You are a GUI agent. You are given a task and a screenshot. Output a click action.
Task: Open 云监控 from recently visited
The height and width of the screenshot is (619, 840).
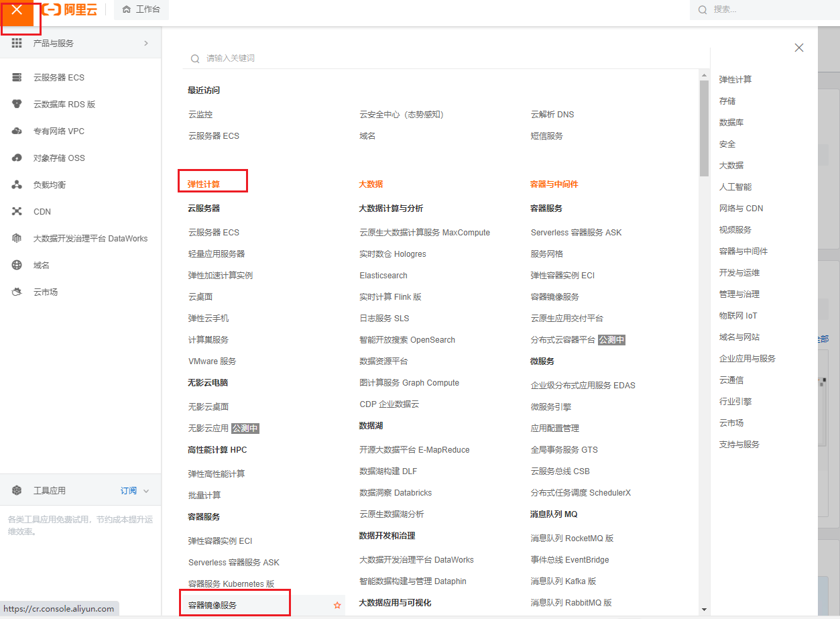click(200, 115)
